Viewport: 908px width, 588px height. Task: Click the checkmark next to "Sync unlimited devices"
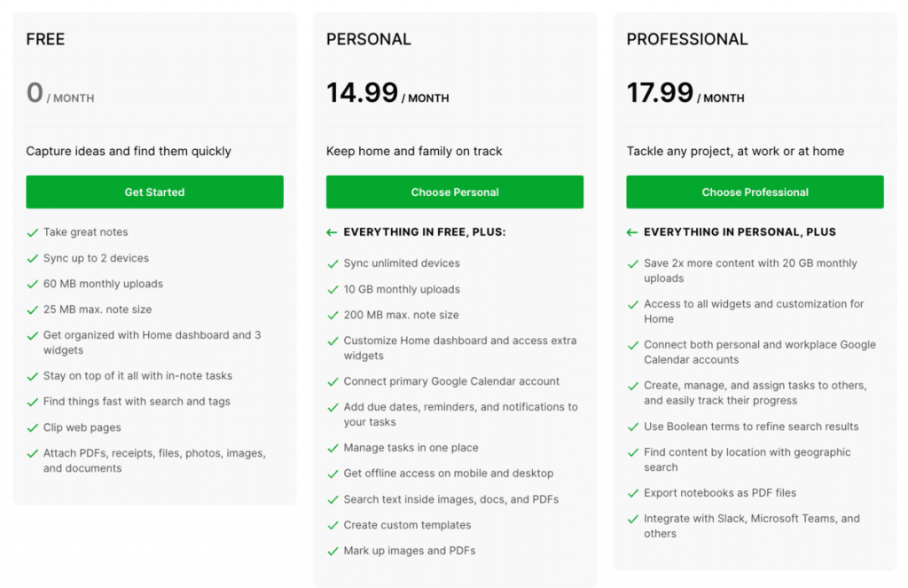point(333,263)
